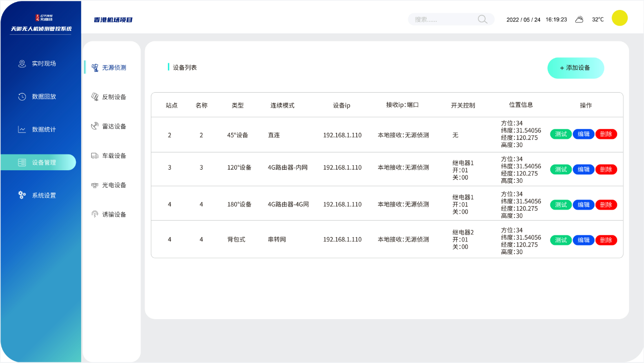Click the 直连 connection mode cell
The width and height of the screenshot is (644, 363).
point(274,135)
